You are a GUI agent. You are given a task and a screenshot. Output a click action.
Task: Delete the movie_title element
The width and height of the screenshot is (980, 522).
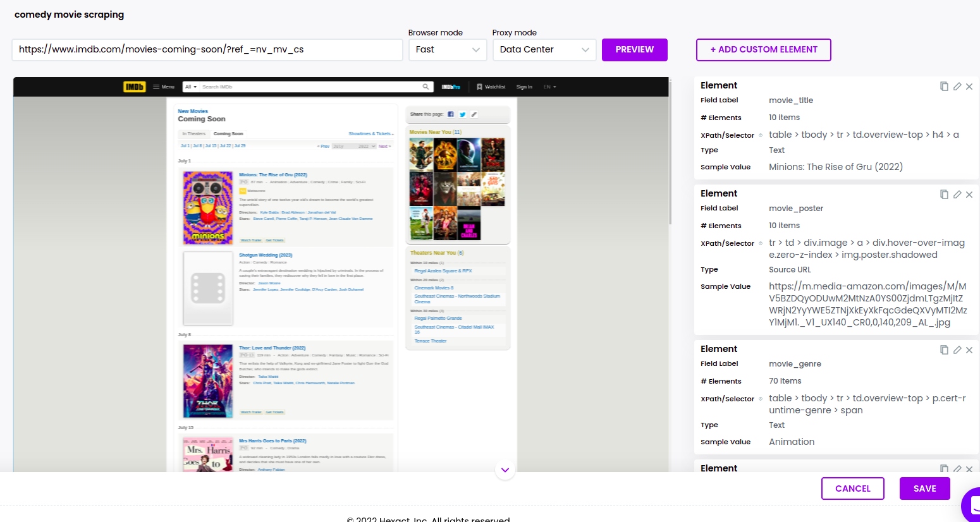[969, 87]
